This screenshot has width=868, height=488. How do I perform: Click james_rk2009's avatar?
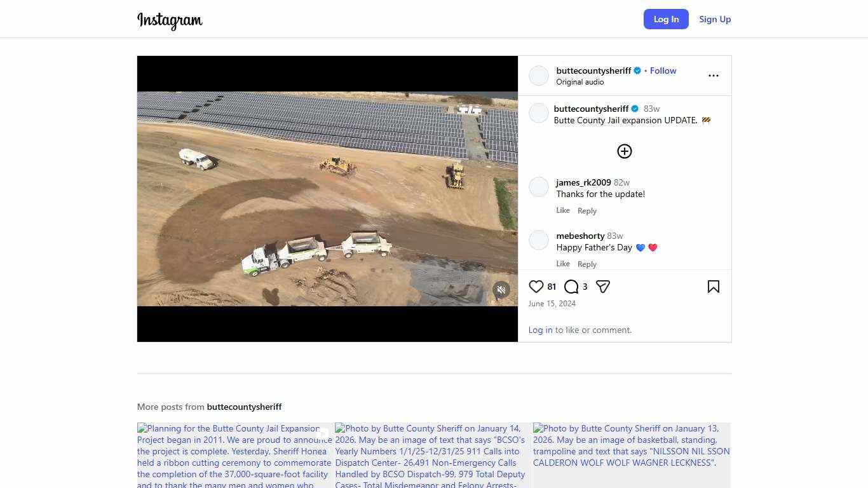click(x=539, y=187)
